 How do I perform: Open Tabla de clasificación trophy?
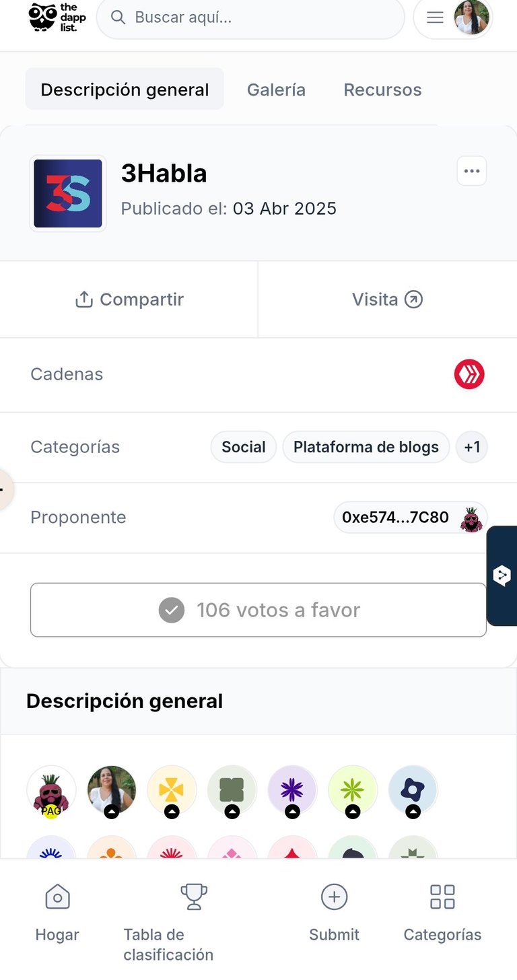pos(194,897)
